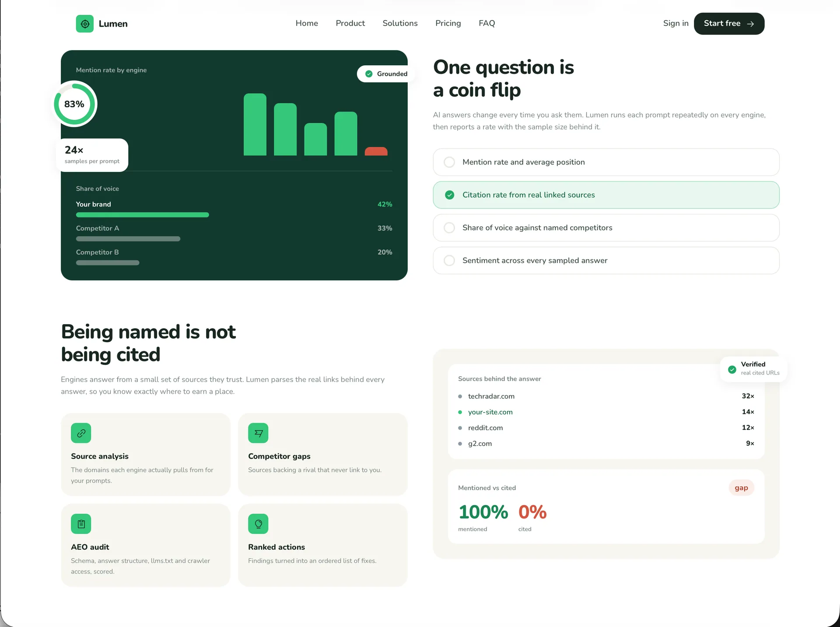This screenshot has width=840, height=627.
Task: Click the Your brand 42% progress bar
Action: tap(143, 215)
